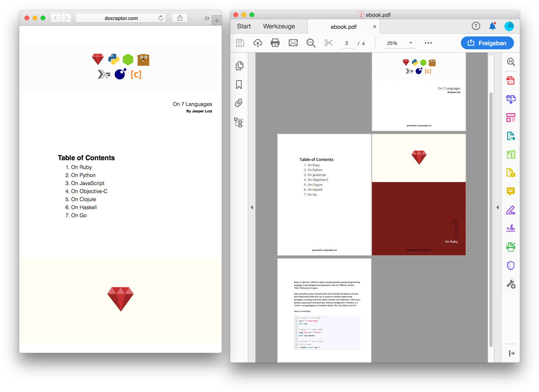This screenshot has height=392, width=539.
Task: Click the print icon in Acrobat toolbar
Action: click(x=275, y=43)
